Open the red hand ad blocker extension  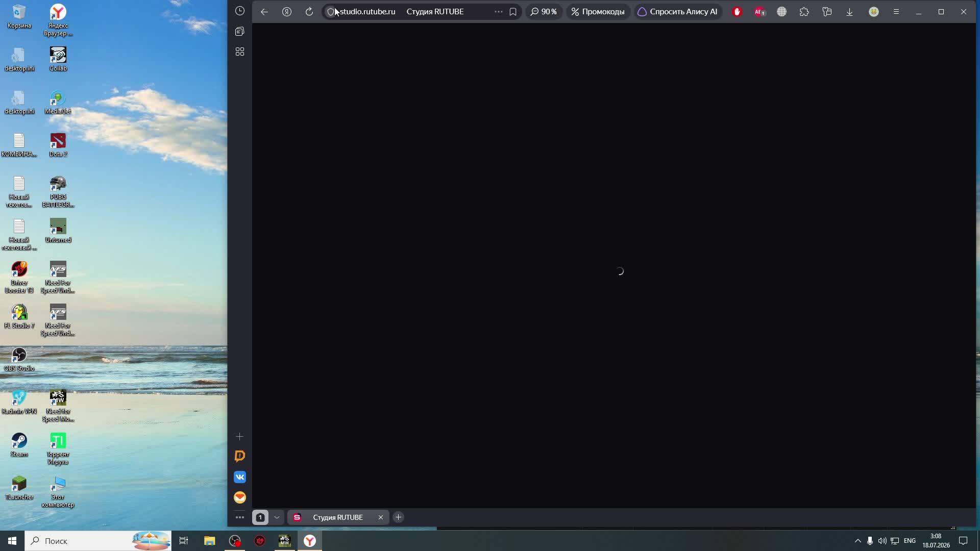pos(737,12)
